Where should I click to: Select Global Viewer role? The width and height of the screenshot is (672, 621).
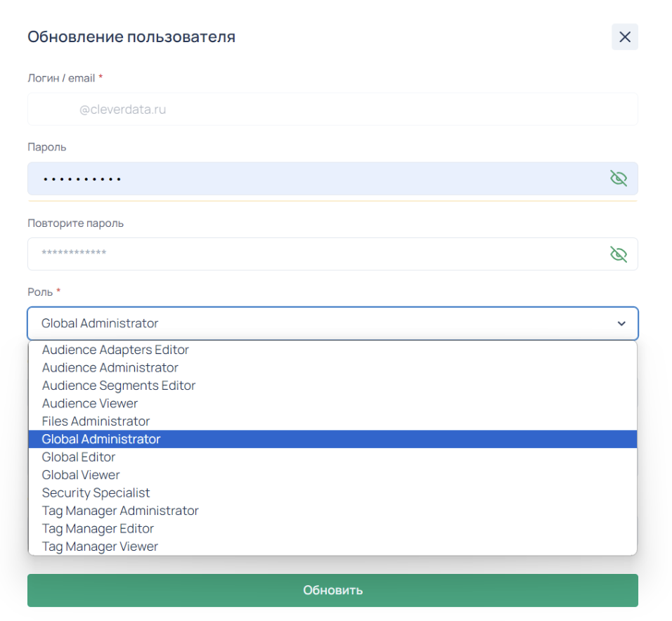click(332, 475)
